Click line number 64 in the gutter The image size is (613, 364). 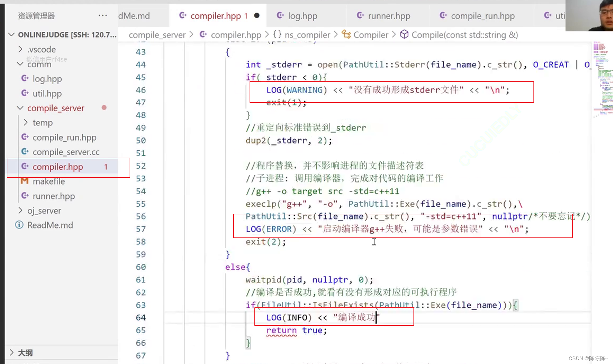(140, 318)
